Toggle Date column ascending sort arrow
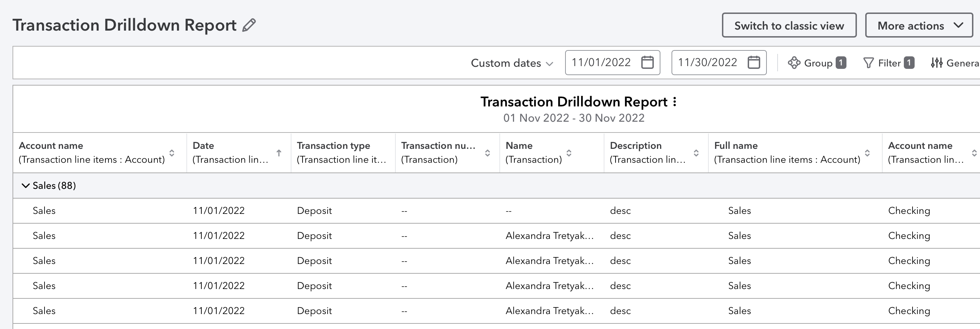Image resolution: width=980 pixels, height=329 pixels. 279,153
